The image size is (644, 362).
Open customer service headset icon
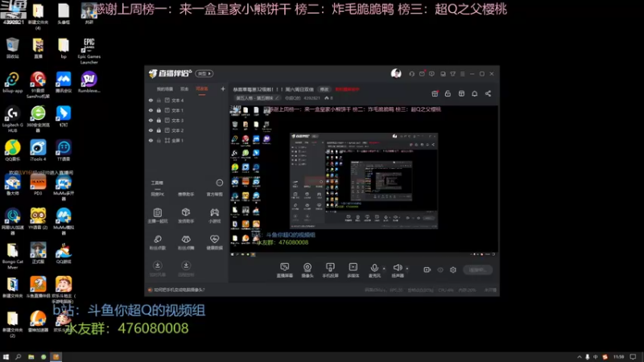click(411, 74)
